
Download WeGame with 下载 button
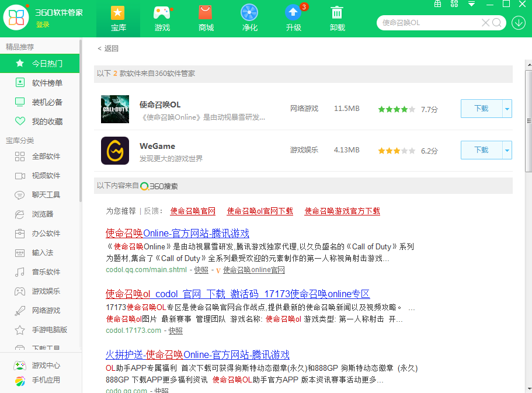point(481,150)
